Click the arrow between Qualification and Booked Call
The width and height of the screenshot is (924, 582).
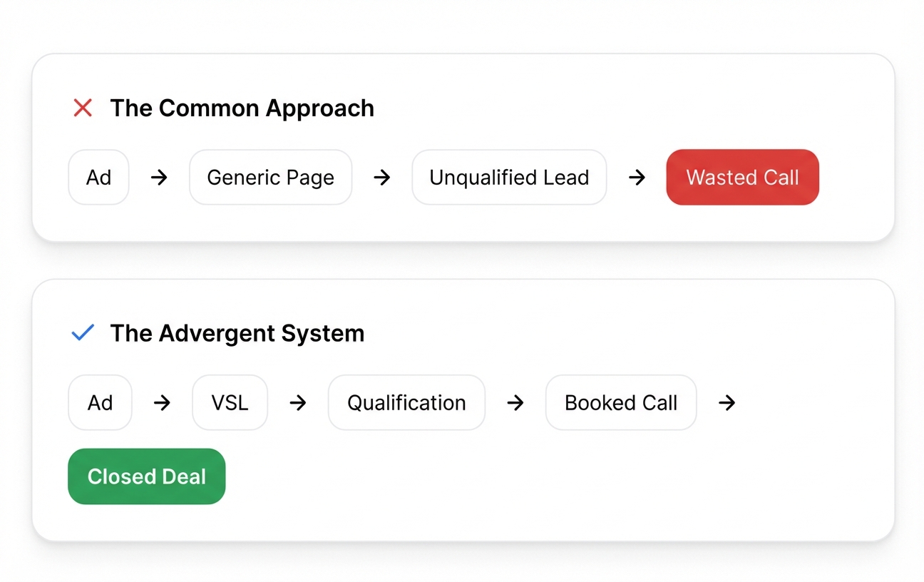[515, 403]
